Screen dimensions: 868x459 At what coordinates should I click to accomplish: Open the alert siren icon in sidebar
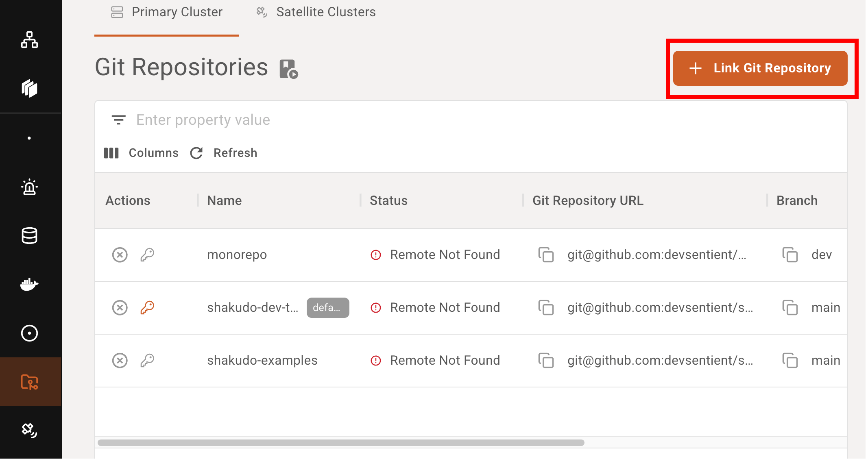tap(29, 187)
